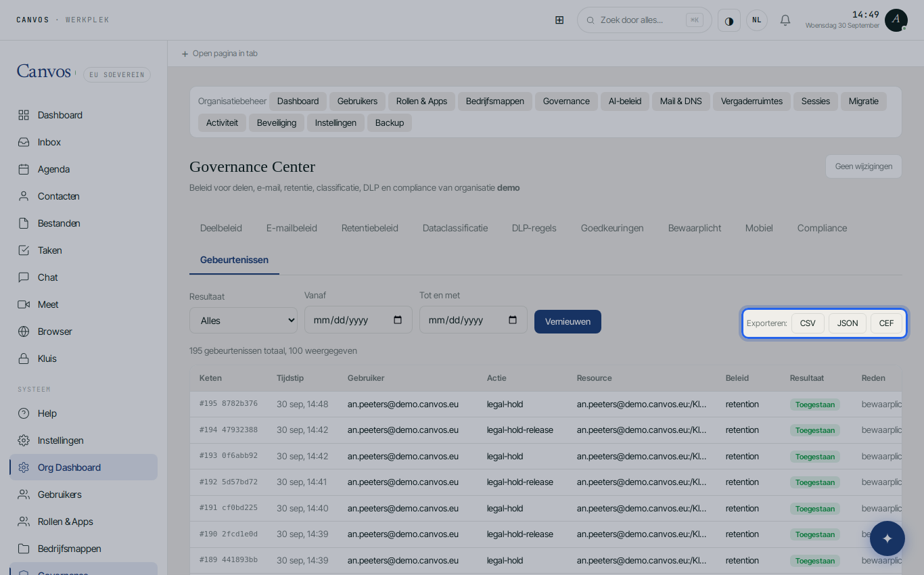
Task: Switch language using the NL button
Action: tap(757, 20)
